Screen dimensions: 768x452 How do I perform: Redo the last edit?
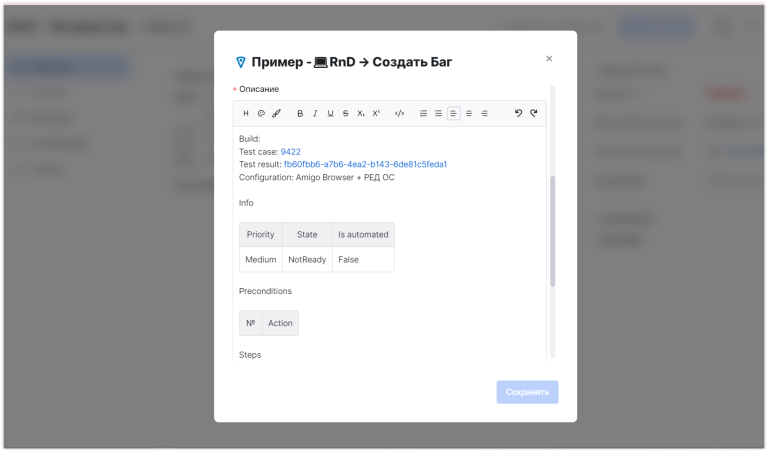534,114
